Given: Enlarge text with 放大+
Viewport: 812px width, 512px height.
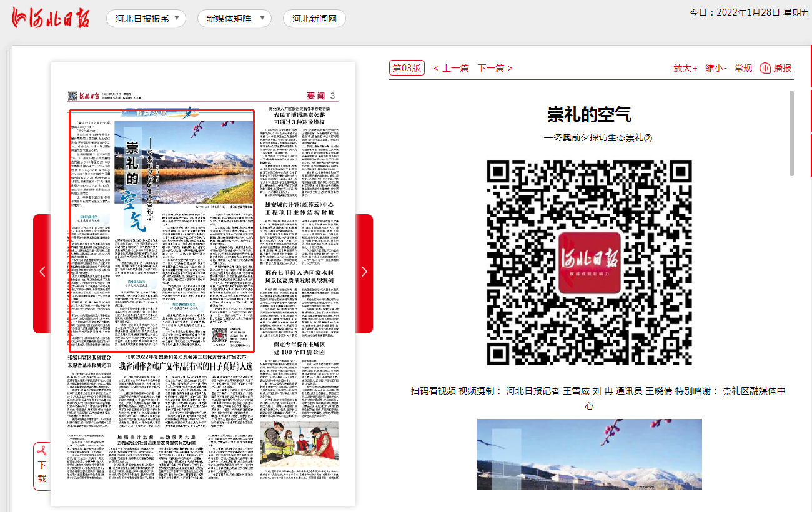Looking at the screenshot, I should (x=685, y=68).
